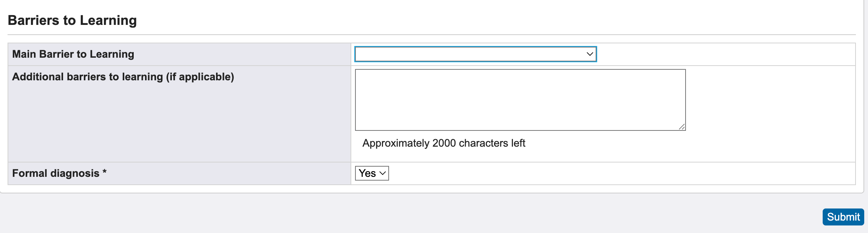This screenshot has width=868, height=233.
Task: Click the divider line under the heading
Action: (431, 35)
